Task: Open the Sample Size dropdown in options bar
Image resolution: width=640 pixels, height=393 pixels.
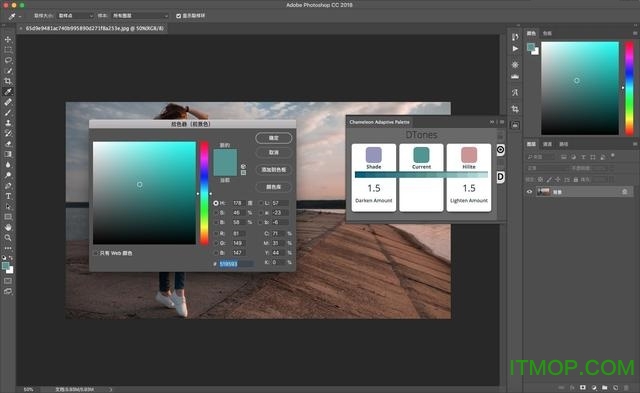Action: pos(76,16)
